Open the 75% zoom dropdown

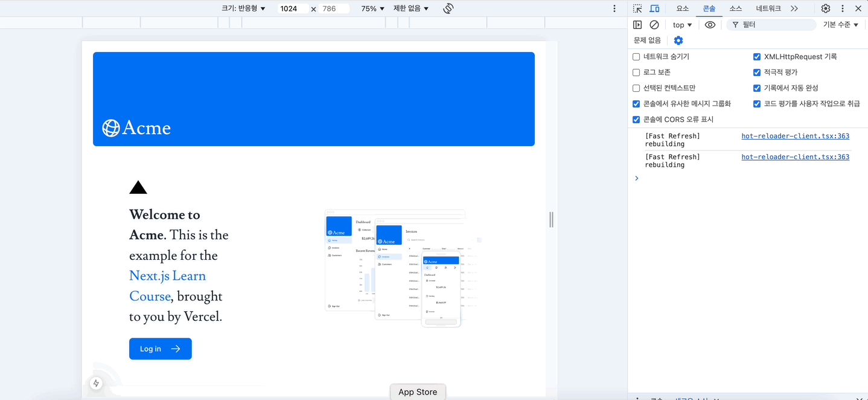tap(372, 8)
